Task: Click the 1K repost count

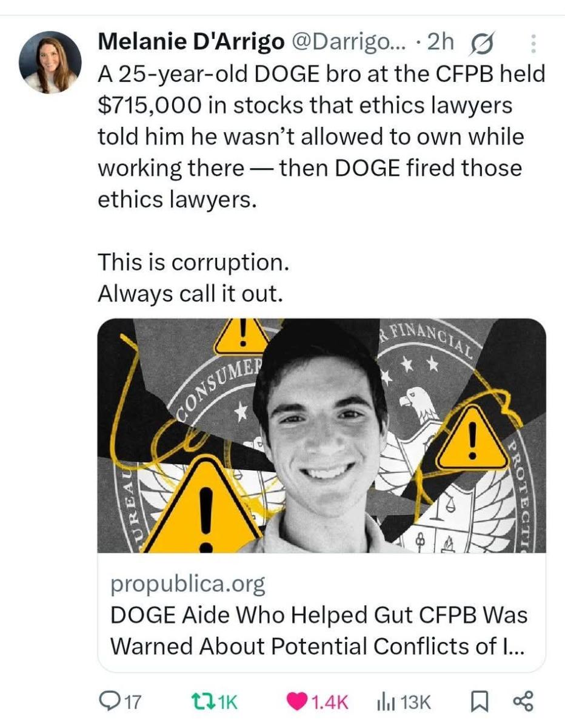Action: tap(227, 703)
